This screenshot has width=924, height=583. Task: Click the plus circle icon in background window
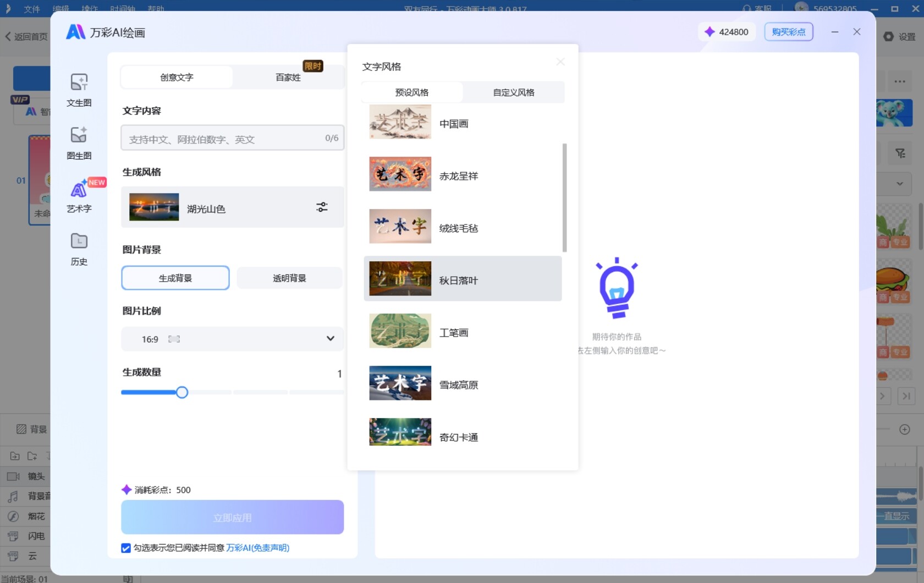(904, 430)
